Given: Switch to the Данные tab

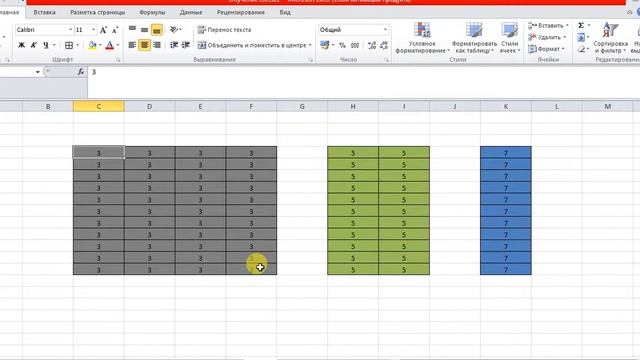Looking at the screenshot, I should (191, 12).
